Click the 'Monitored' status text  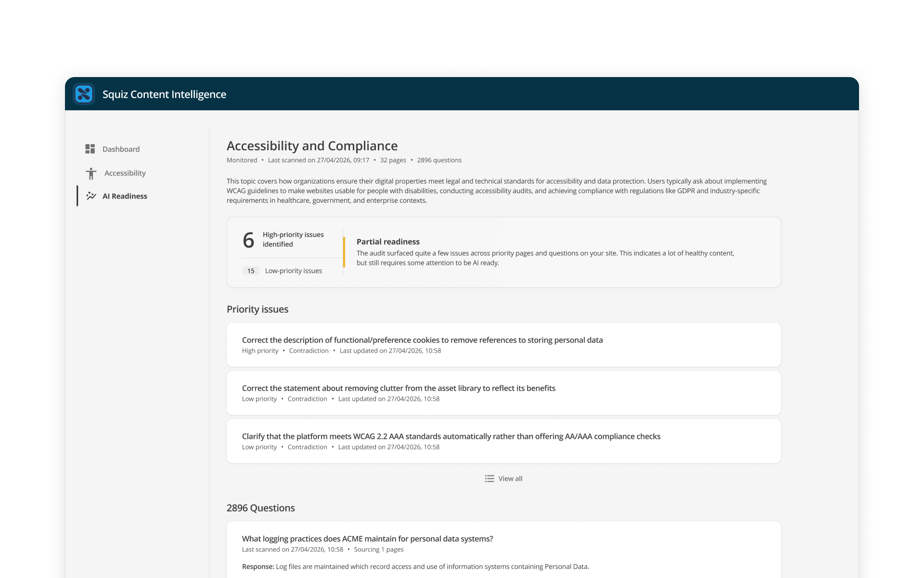(x=242, y=160)
